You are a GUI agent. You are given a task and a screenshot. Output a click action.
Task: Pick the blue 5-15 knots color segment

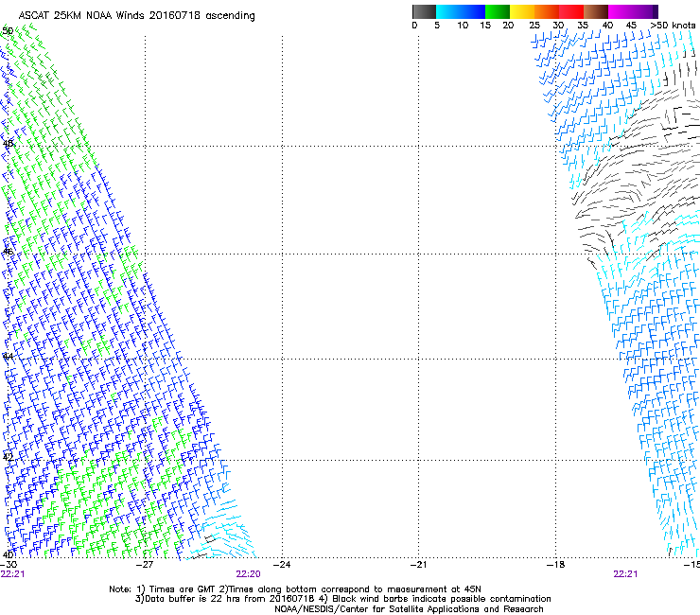461,11
